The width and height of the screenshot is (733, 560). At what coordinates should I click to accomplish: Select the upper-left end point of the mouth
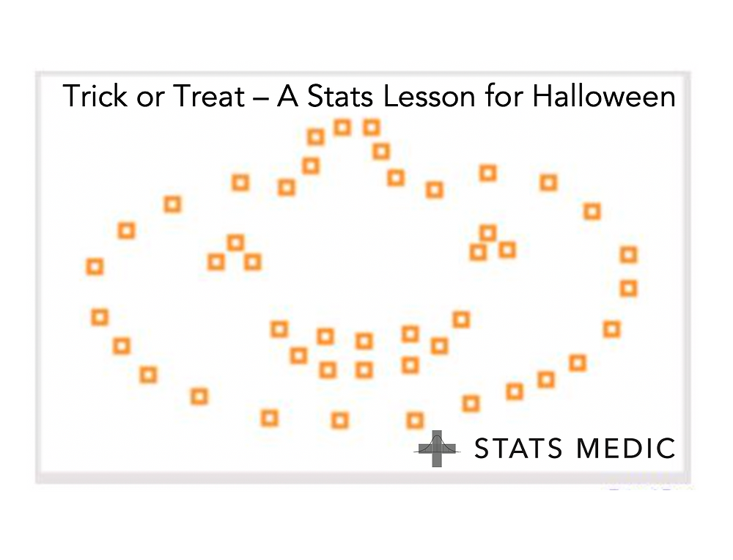point(279,329)
